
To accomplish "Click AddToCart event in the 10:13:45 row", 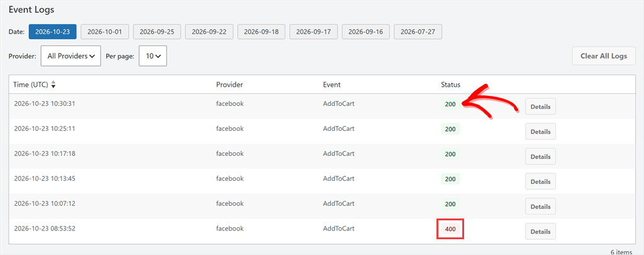I will (338, 179).
